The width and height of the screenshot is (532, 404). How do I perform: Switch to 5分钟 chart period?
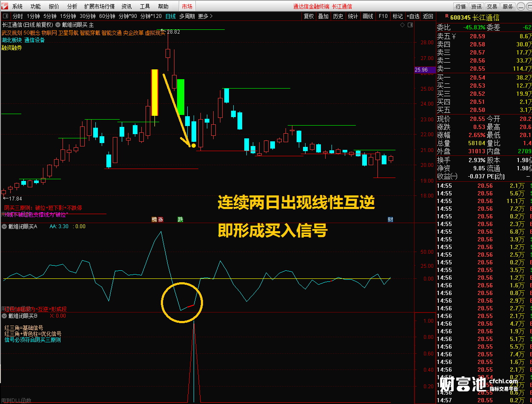[x=50, y=16]
